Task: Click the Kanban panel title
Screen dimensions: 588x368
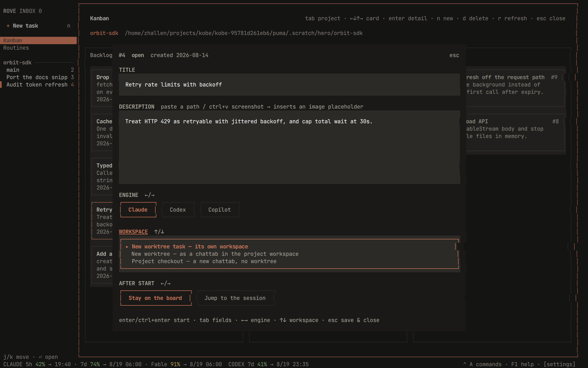Action: pyautogui.click(x=99, y=18)
